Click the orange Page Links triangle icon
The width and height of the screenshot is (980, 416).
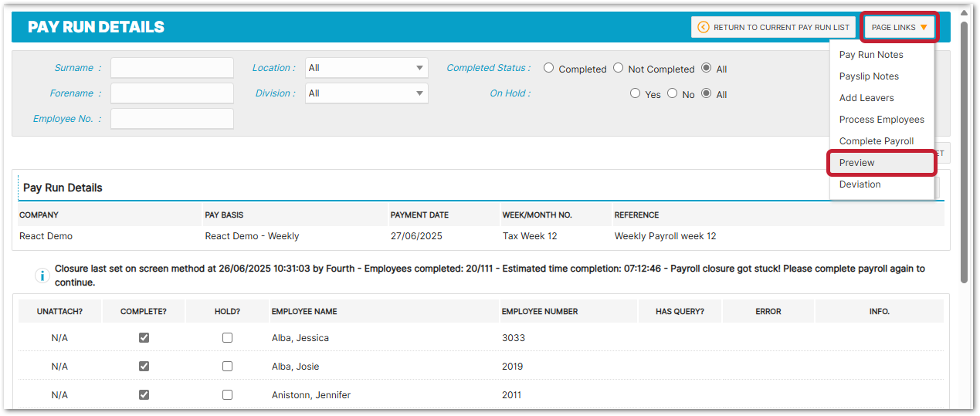(x=924, y=28)
